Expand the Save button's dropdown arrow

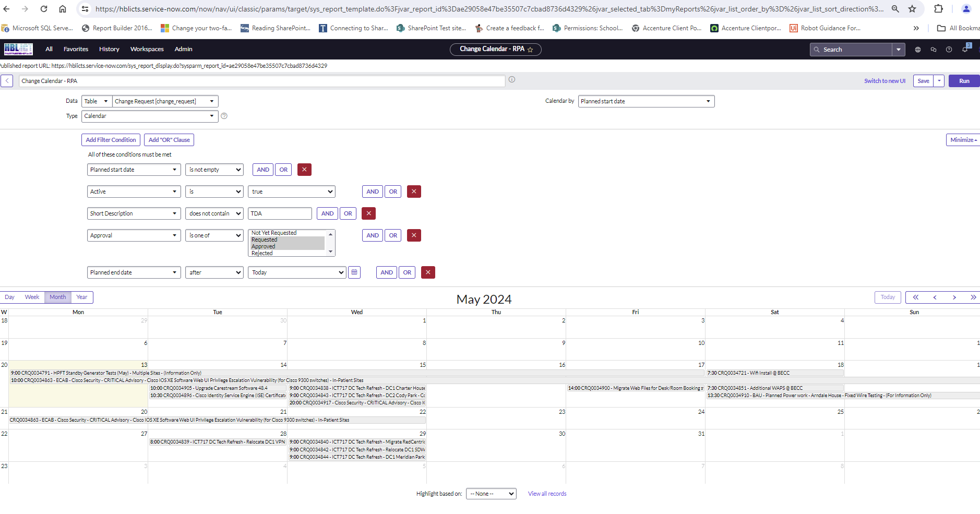click(x=939, y=80)
